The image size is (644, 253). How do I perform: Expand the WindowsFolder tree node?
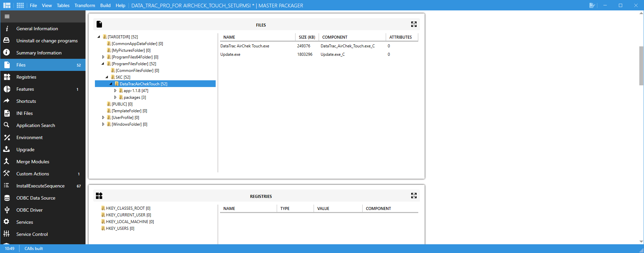pyautogui.click(x=103, y=124)
